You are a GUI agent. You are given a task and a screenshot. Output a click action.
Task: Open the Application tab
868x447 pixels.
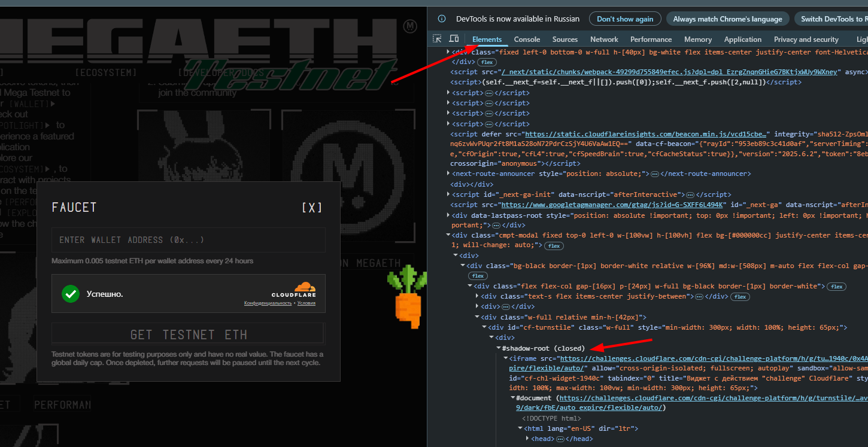[x=743, y=39]
